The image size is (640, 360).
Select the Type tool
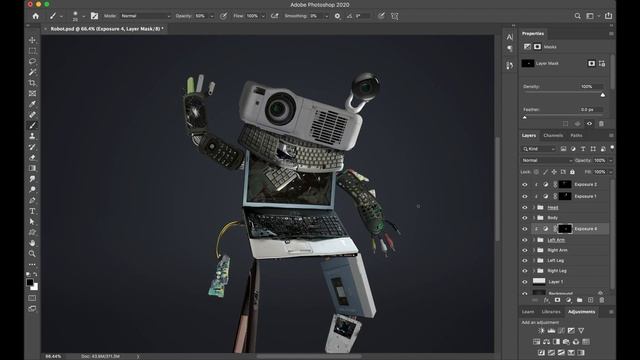[x=32, y=211]
